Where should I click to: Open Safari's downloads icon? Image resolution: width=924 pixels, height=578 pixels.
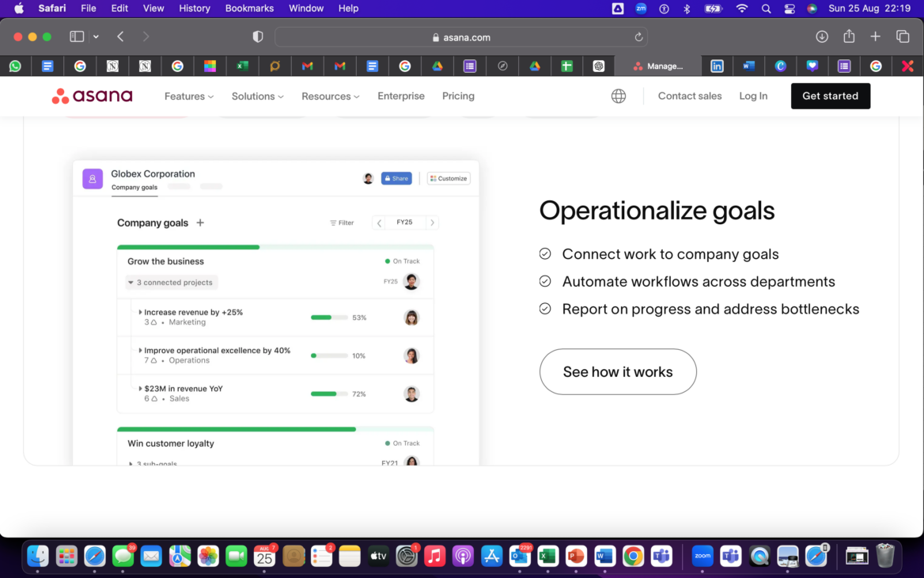pos(822,36)
